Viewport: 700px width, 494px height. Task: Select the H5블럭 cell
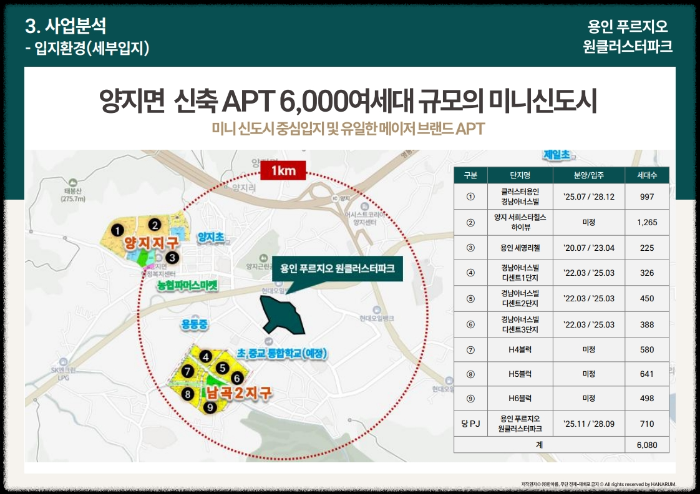pos(520,374)
